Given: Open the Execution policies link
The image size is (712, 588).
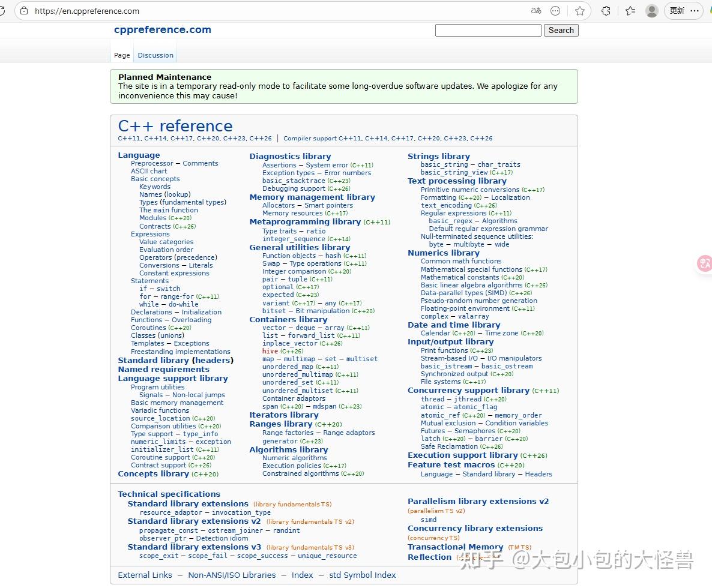Looking at the screenshot, I should (292, 466).
